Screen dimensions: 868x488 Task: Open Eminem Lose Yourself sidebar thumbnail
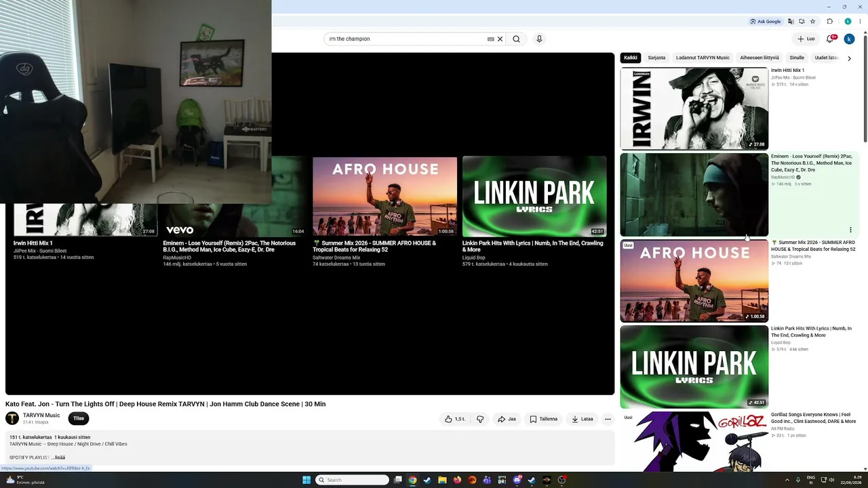(x=694, y=195)
